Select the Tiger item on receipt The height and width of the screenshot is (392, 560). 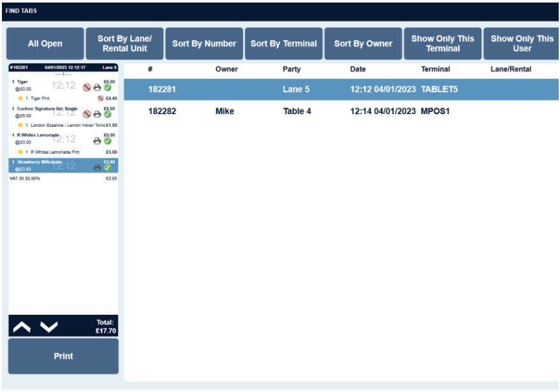(63, 85)
